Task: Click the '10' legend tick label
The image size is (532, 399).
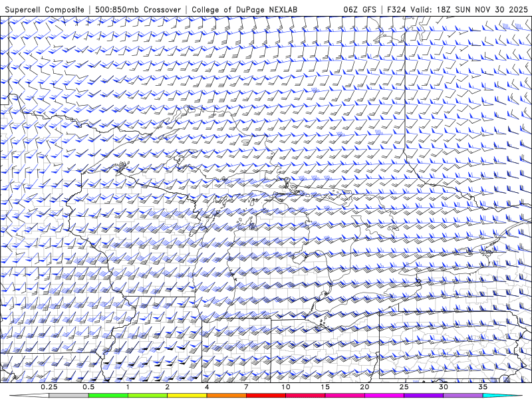Action: [x=286, y=387]
